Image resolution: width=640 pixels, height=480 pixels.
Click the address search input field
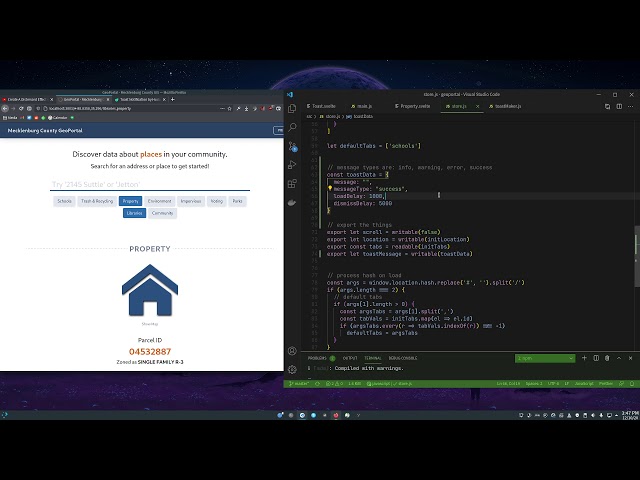[150, 184]
